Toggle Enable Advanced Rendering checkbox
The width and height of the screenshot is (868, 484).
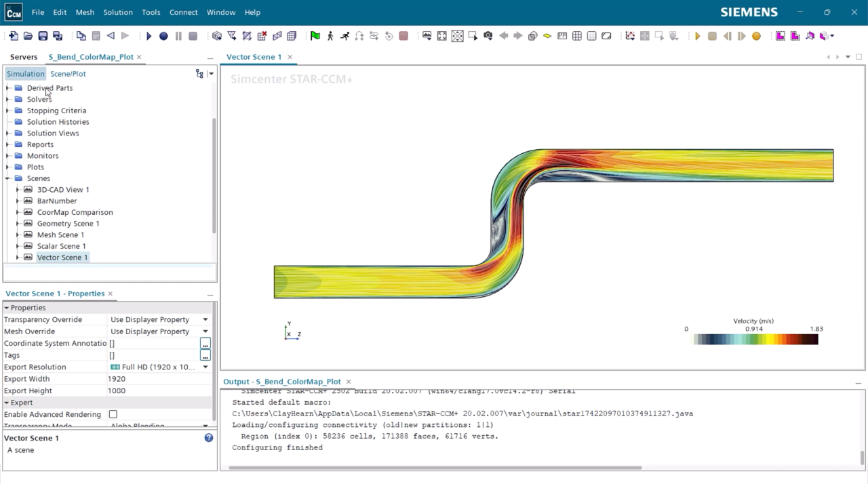click(113, 414)
